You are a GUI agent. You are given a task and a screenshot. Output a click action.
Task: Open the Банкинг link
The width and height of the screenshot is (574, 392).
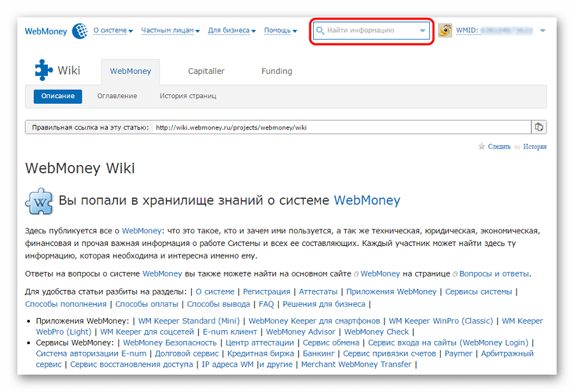318,354
